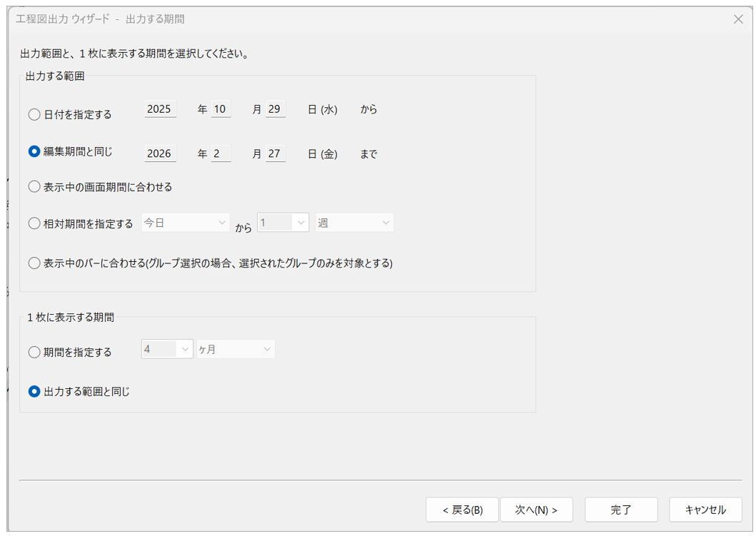Expand the relative period number dropdown
This screenshot has height=536, width=756.
click(283, 223)
